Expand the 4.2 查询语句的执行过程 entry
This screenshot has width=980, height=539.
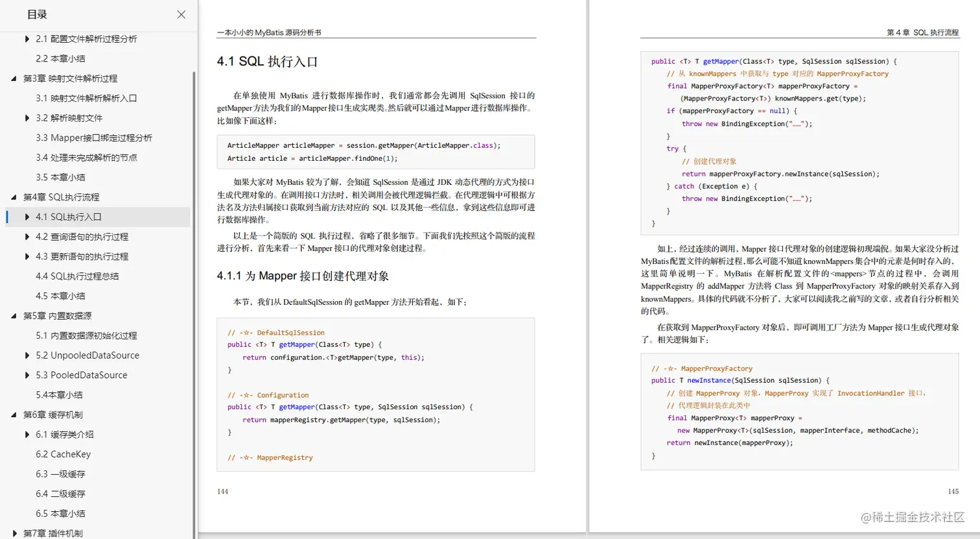pos(27,237)
